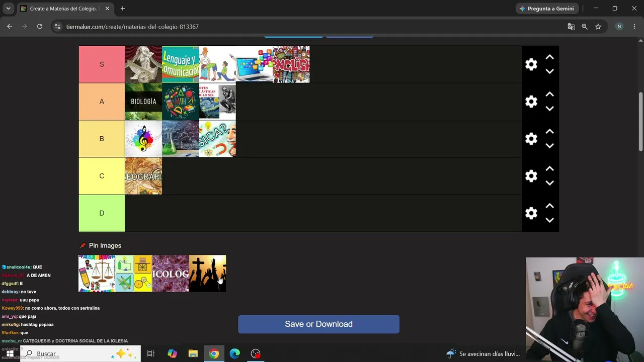The height and width of the screenshot is (362, 644).
Task: Switch to Google Chrome on taskbar
Action: click(214, 353)
